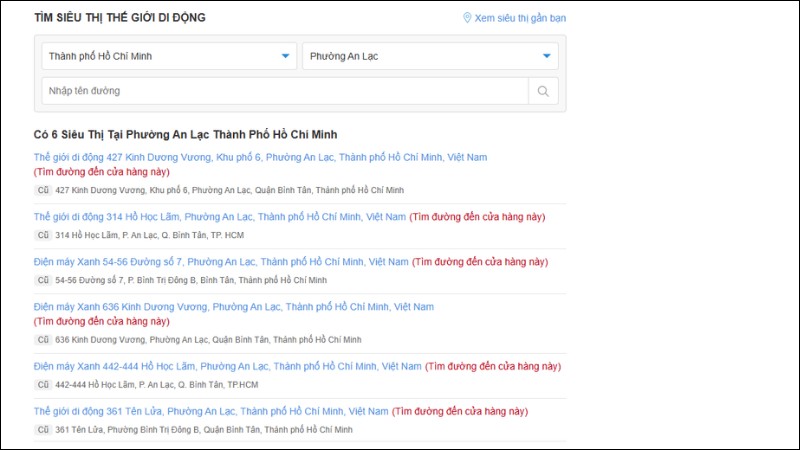
Task: Open store link 'Thế giới di động 361 Tên Lửa'
Action: click(211, 411)
